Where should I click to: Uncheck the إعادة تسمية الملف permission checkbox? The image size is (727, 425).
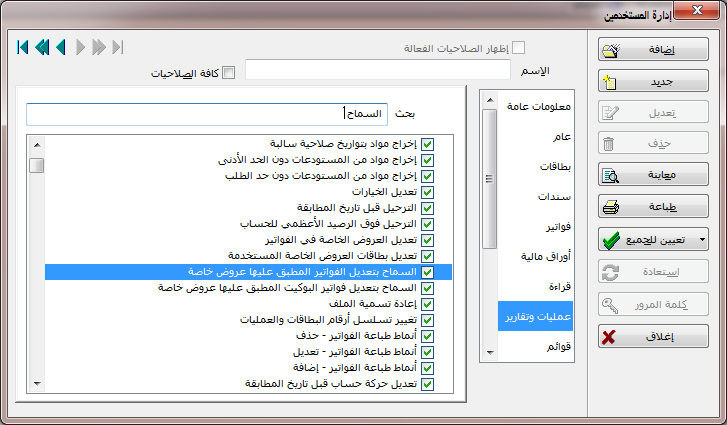click(x=428, y=304)
